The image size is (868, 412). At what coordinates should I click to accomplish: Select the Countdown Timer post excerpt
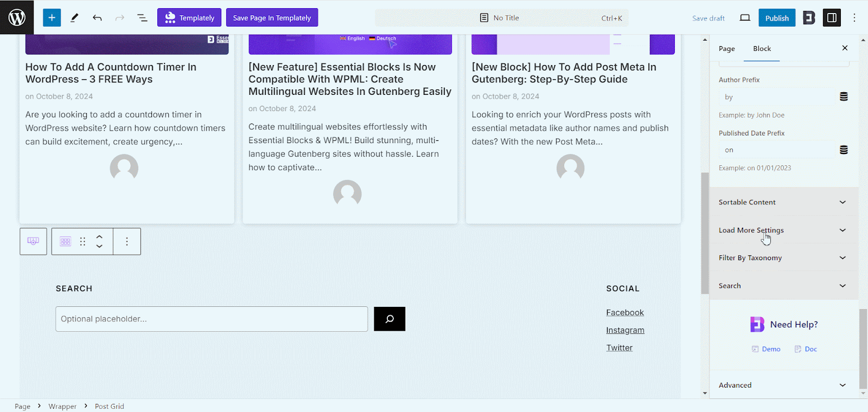125,128
